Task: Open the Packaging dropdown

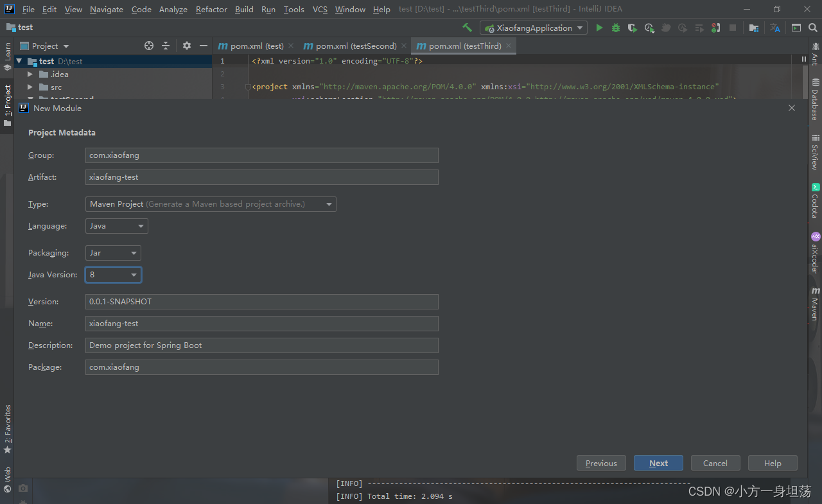Action: [113, 253]
